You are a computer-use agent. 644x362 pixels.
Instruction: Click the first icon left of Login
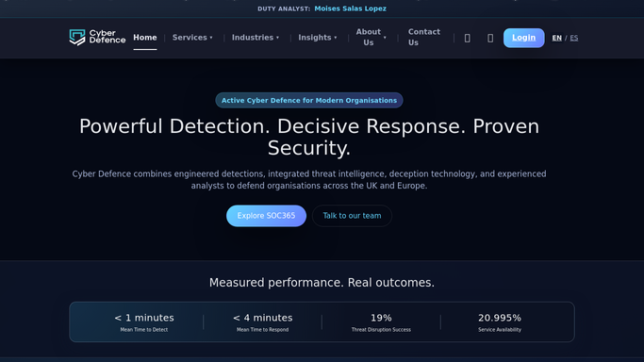[x=468, y=38]
